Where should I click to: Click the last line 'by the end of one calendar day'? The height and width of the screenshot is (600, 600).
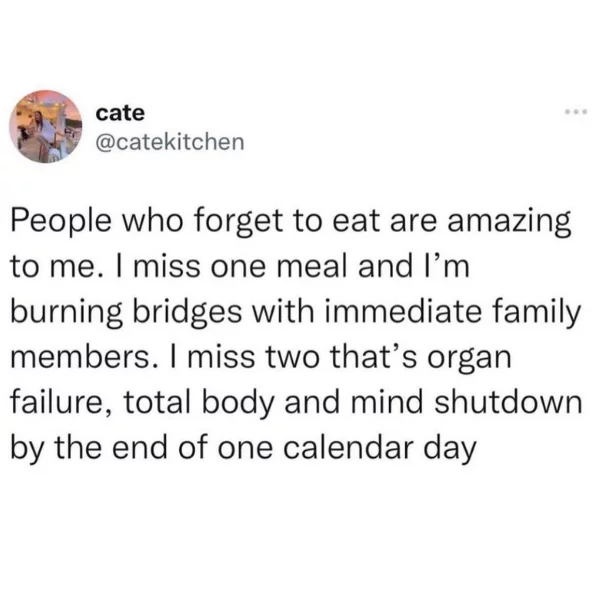coord(243,449)
